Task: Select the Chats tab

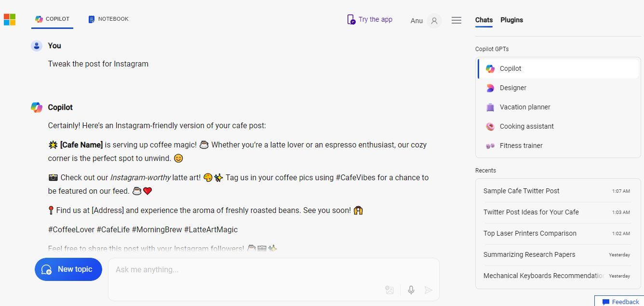Action: click(x=484, y=20)
